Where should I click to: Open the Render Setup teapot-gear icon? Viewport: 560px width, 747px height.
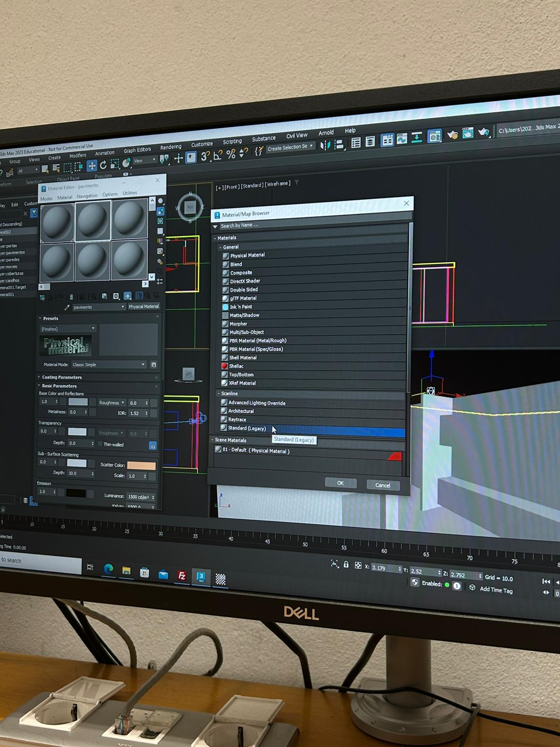452,135
